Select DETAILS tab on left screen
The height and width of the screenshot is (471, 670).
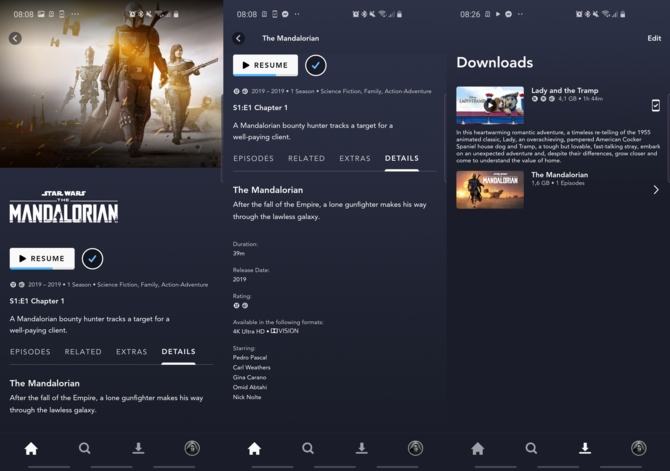[x=179, y=352]
